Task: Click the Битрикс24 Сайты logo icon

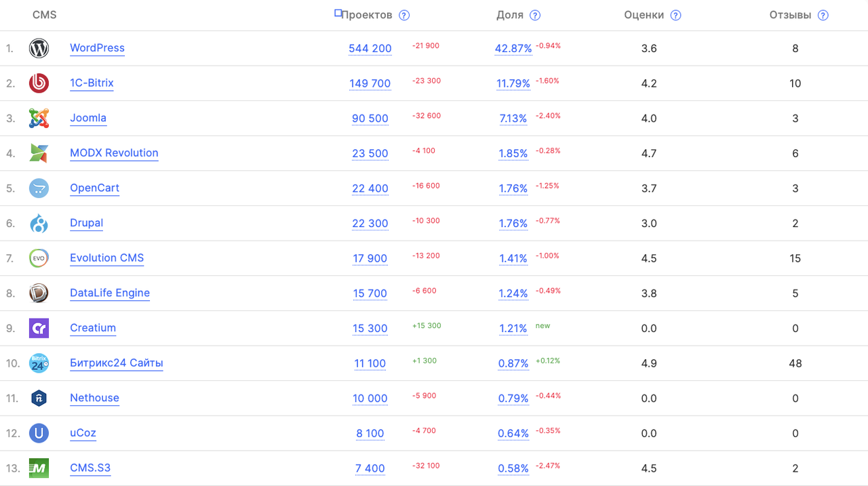Action: pyautogui.click(x=39, y=363)
